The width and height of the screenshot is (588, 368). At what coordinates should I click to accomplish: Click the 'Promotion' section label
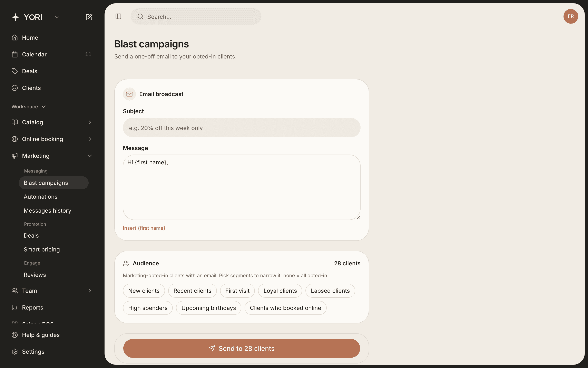pyautogui.click(x=35, y=224)
